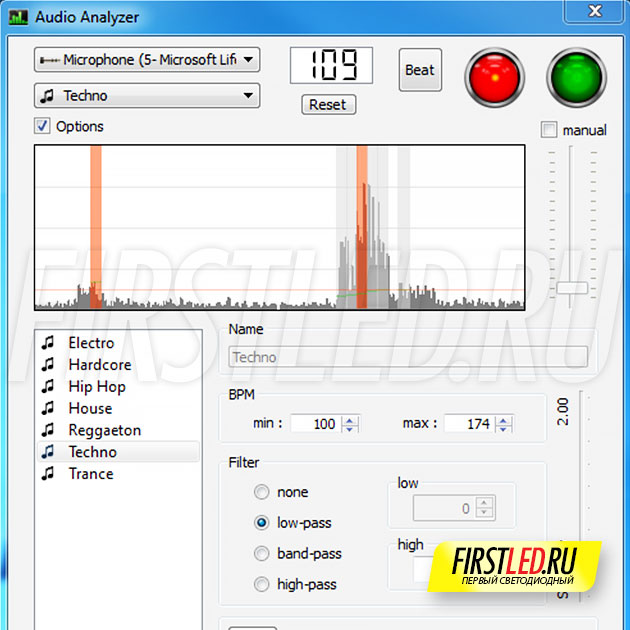Select the Reggaeton preset in list
The image size is (630, 630).
click(104, 430)
